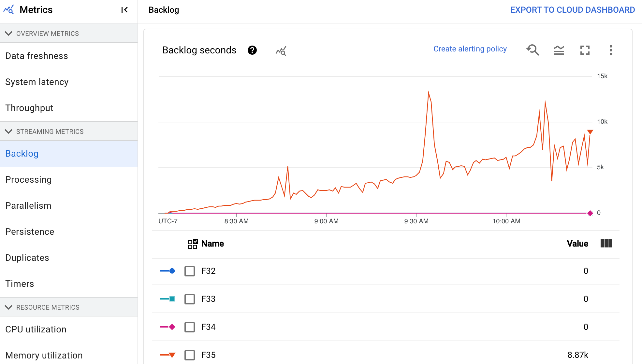The width and height of the screenshot is (642, 364).
Task: Click the anomaly detection icon
Action: pos(281,50)
